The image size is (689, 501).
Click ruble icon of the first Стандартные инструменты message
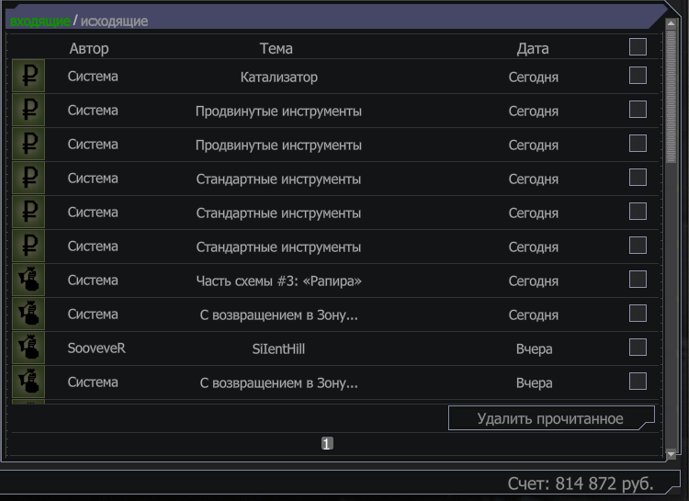click(29, 178)
